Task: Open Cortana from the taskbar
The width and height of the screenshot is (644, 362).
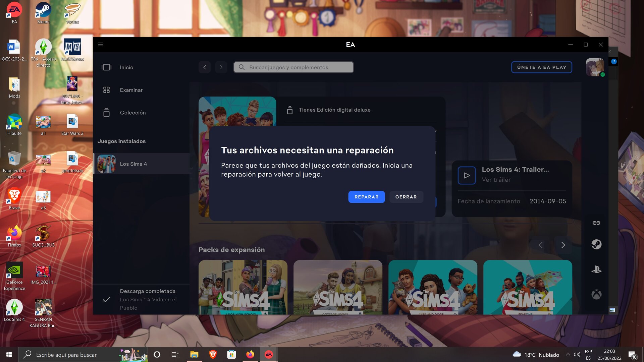Action: (x=157, y=355)
